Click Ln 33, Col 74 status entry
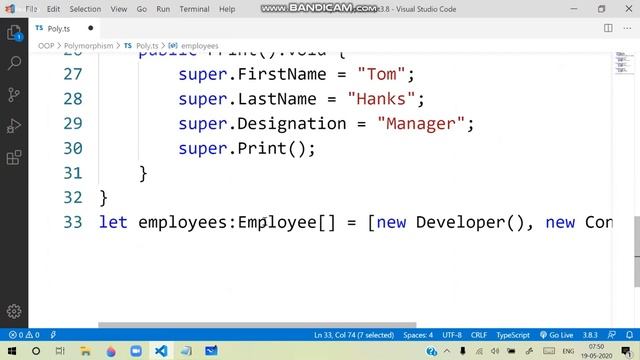Screen dimensions: 640x360 (354, 335)
